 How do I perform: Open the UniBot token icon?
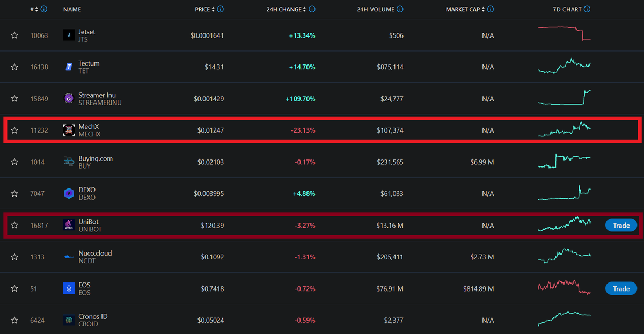point(69,225)
